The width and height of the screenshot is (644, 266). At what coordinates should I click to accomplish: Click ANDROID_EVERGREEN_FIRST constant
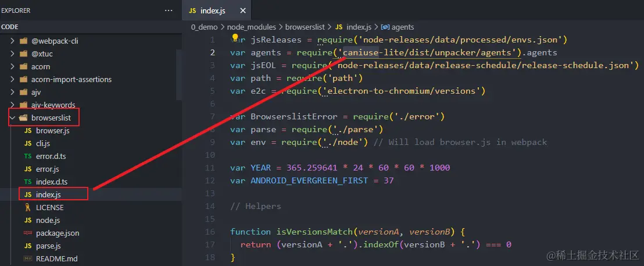(x=309, y=180)
